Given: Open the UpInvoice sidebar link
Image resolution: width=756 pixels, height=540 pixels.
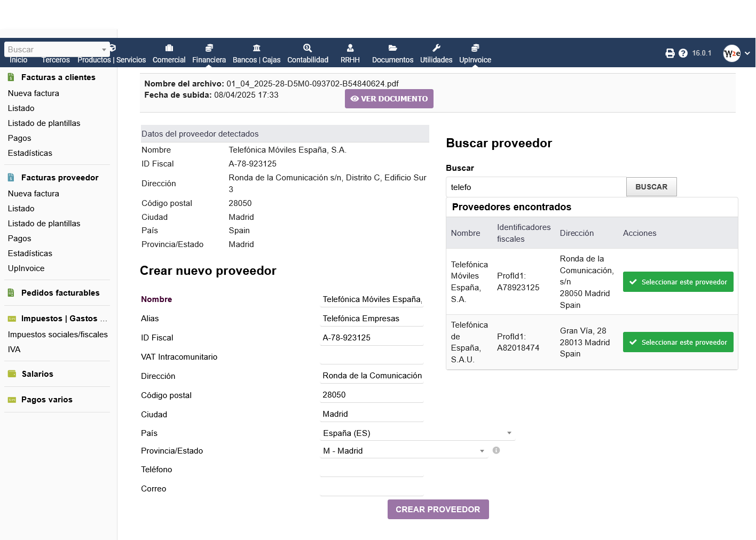Looking at the screenshot, I should [26, 268].
